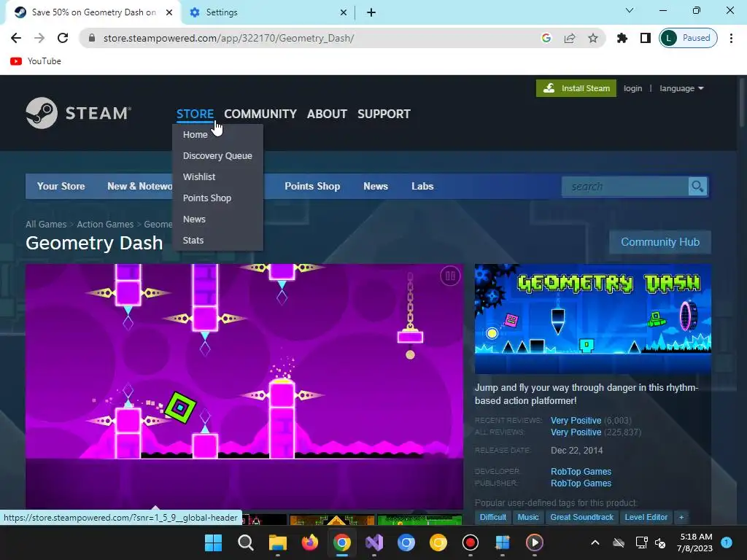Close the Settings tab
This screenshot has height=560, width=747.
coord(343,12)
